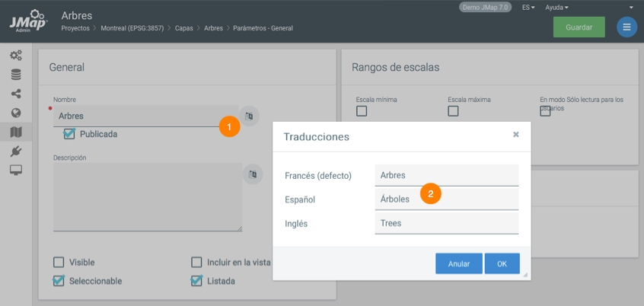Image resolution: width=644 pixels, height=306 pixels.
Task: Check the Escala mínima checkbox
Action: point(362,111)
